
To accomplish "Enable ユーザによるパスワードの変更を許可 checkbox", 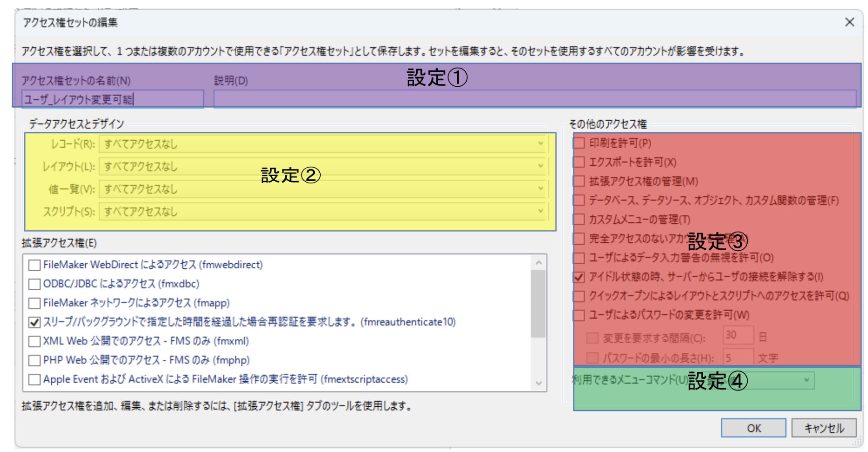I will (x=579, y=315).
